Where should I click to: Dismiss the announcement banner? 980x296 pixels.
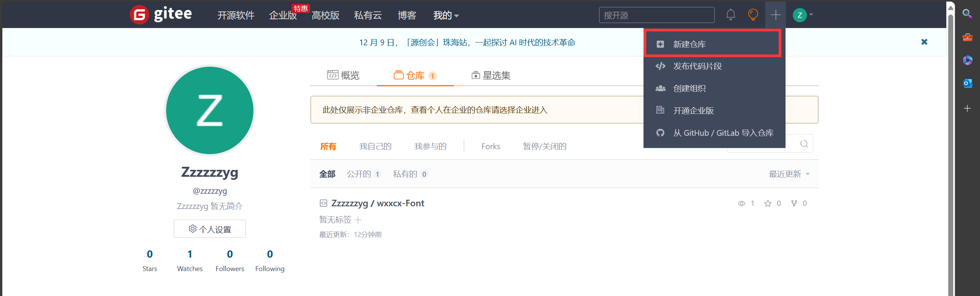(x=924, y=42)
